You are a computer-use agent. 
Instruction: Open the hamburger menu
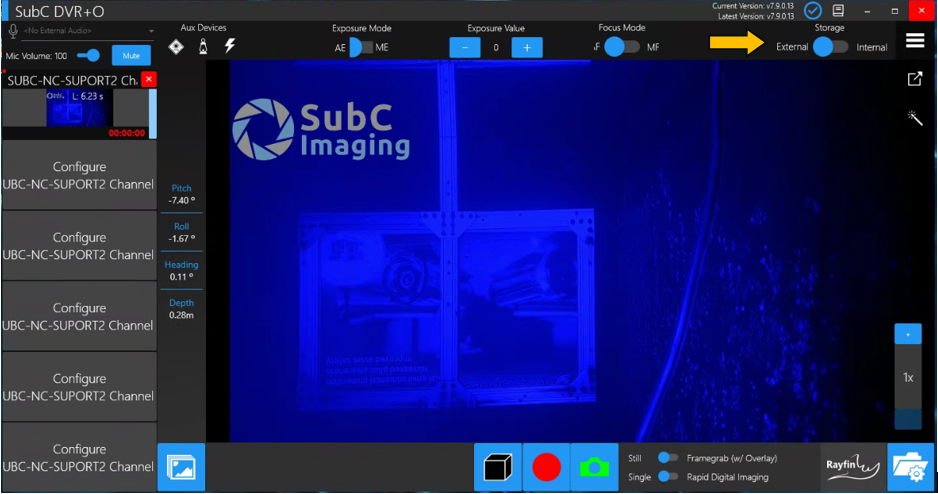point(914,40)
